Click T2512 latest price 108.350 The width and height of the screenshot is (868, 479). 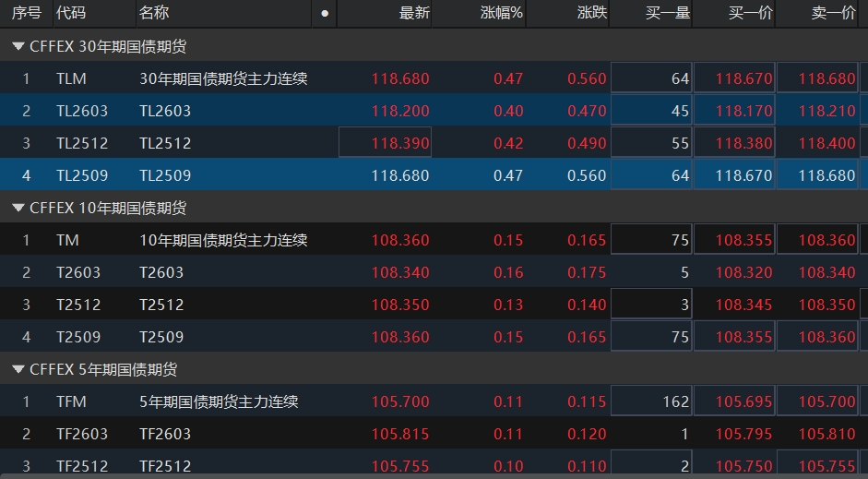tap(400, 305)
